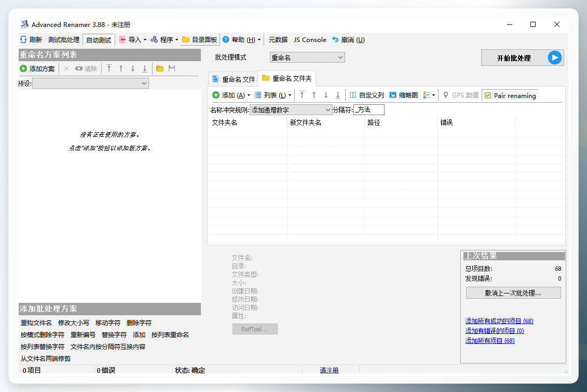Add the 重新编号 method
Image resolution: width=587 pixels, height=392 pixels.
point(83,335)
